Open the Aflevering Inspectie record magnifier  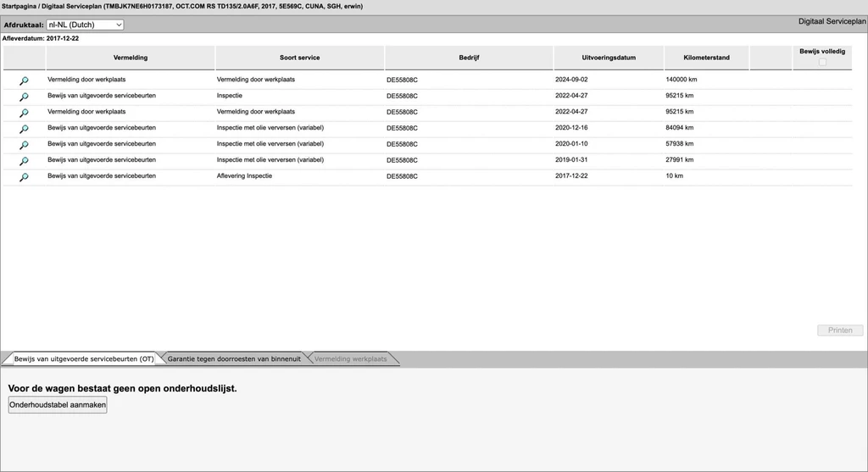point(24,177)
